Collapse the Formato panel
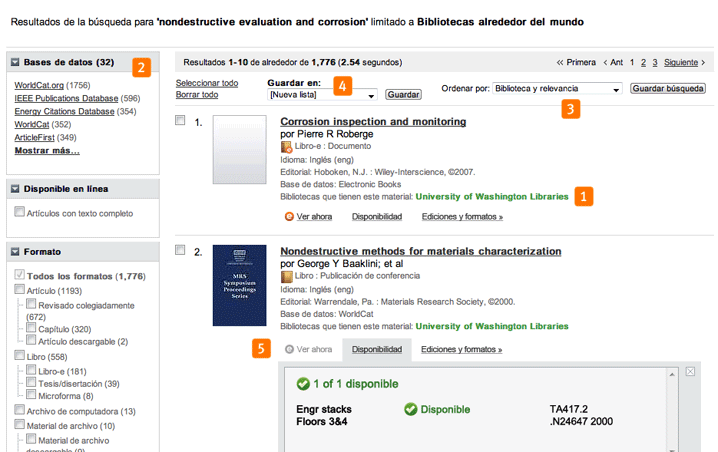Screen dimensions: 718x452 [x=16, y=251]
